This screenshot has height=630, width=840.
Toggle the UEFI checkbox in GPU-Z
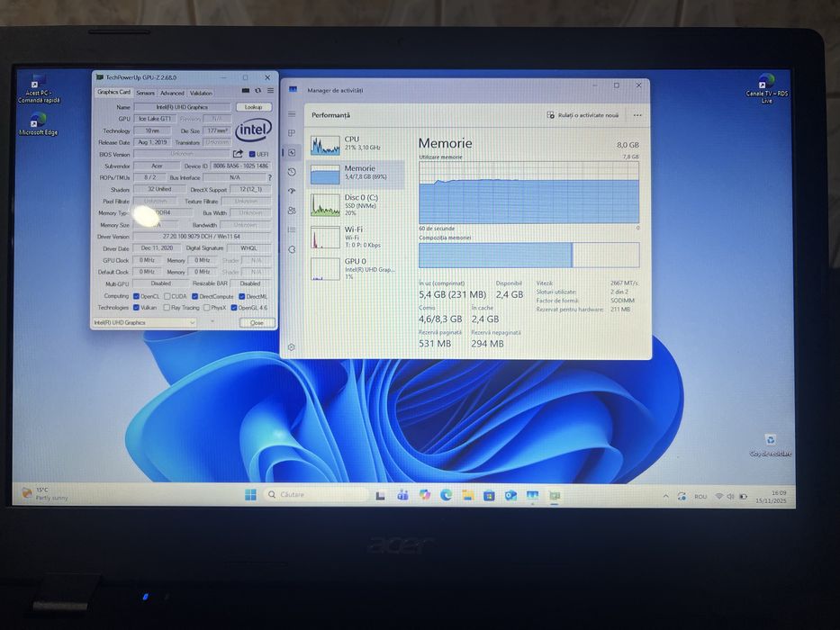[252, 154]
